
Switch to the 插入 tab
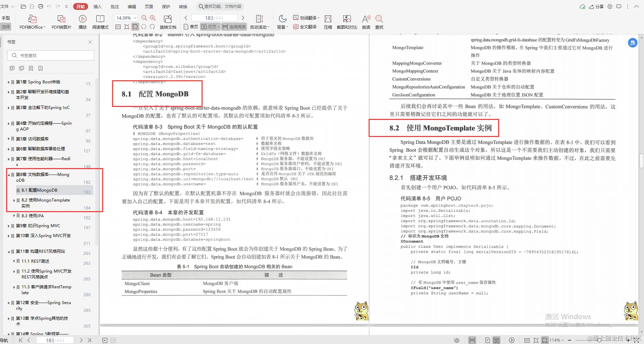click(x=97, y=6)
